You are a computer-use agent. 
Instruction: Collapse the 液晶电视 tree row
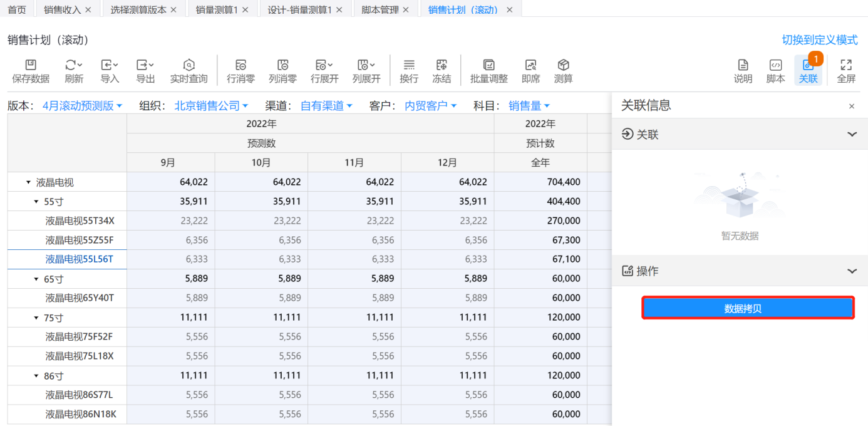pyautogui.click(x=28, y=182)
